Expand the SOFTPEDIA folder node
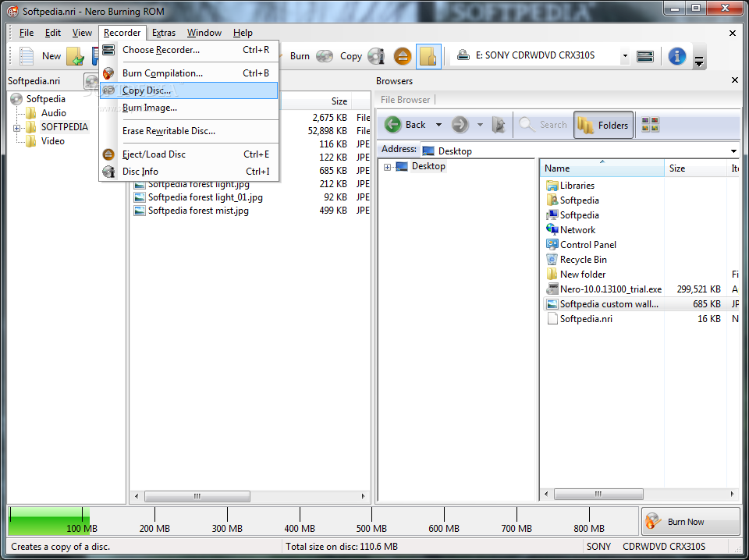This screenshot has width=749, height=560. 16,128
